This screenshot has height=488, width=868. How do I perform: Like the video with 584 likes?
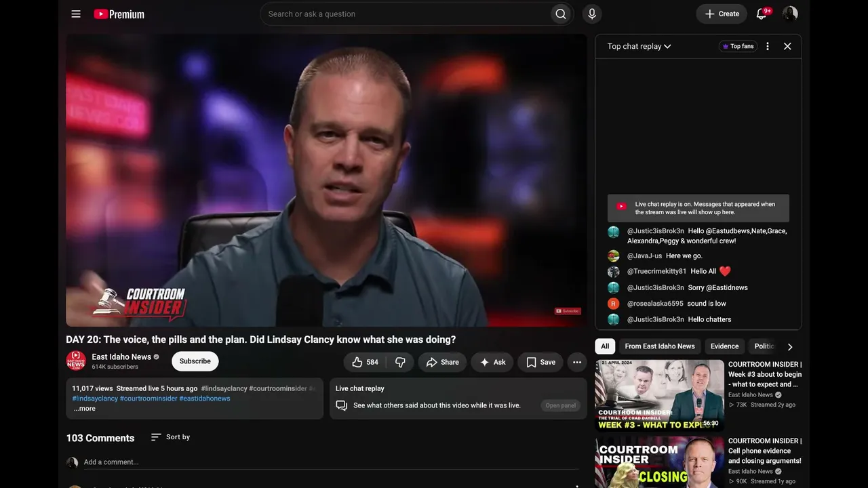click(x=365, y=362)
